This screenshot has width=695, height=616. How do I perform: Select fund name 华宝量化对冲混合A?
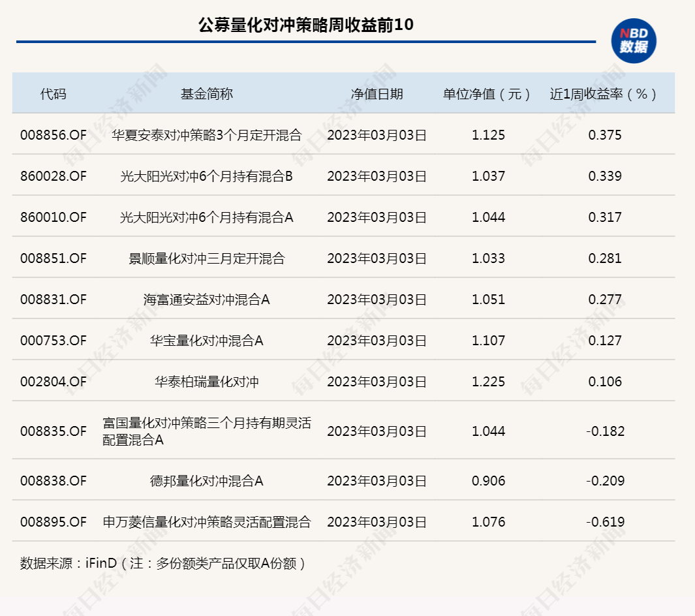click(x=207, y=341)
